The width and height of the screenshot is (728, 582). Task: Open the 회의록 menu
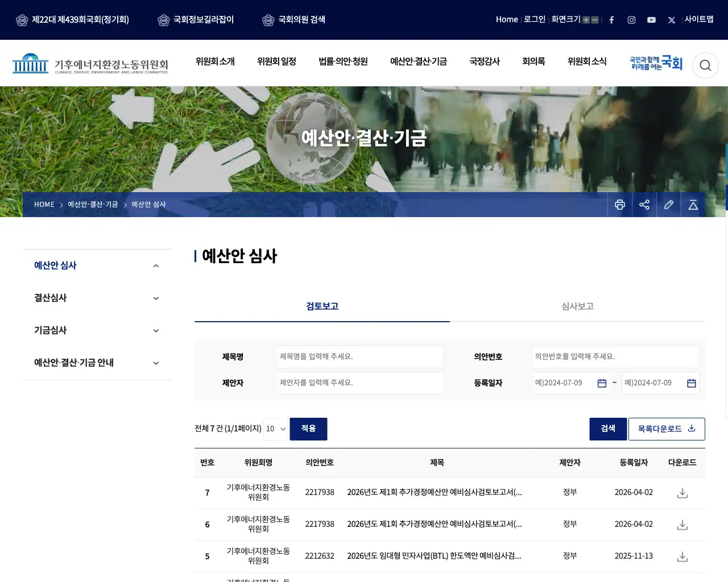(533, 61)
